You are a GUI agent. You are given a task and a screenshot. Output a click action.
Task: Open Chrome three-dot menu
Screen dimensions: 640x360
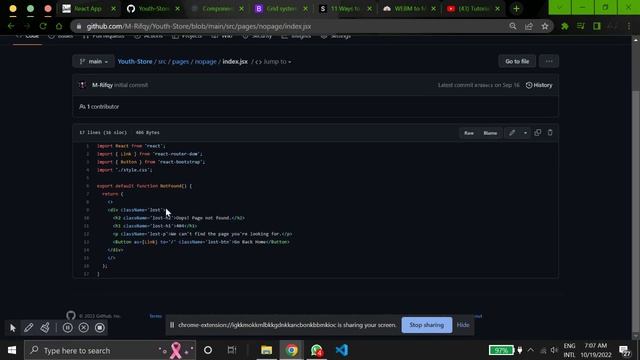coord(629,26)
